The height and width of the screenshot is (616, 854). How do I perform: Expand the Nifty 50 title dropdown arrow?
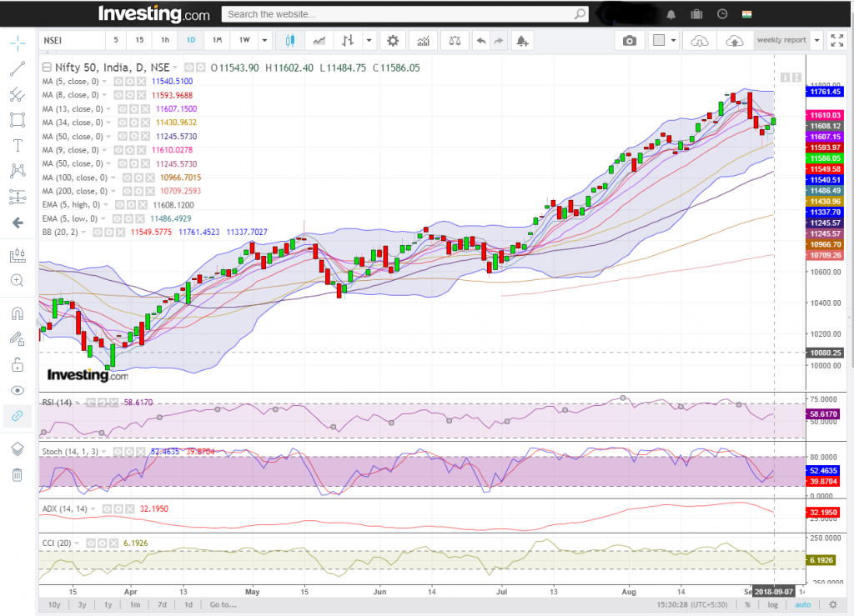point(175,68)
